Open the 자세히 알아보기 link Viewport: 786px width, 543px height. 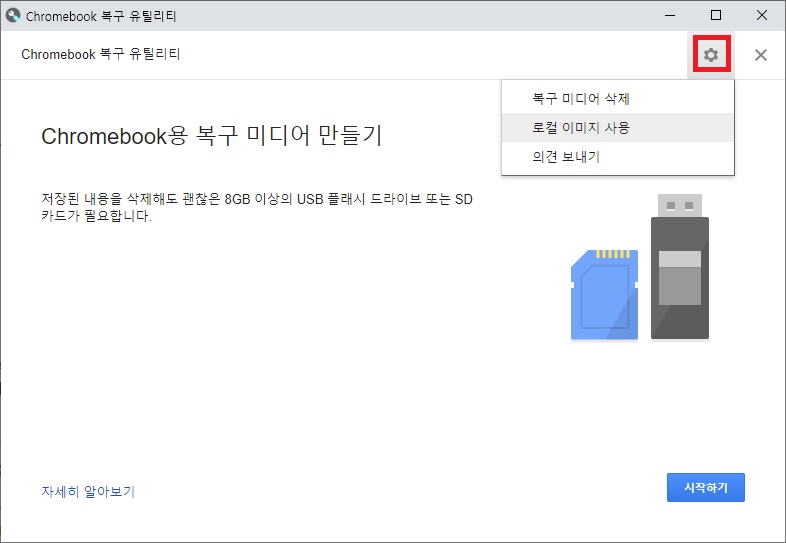pos(88,491)
